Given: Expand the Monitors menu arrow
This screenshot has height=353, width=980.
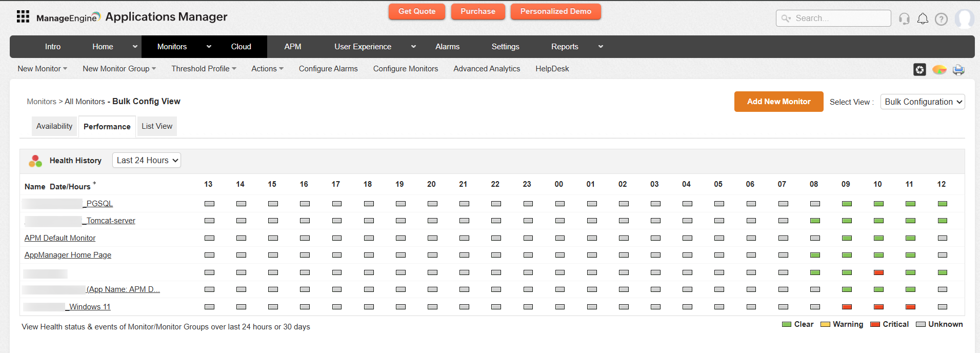Looking at the screenshot, I should click(x=209, y=47).
